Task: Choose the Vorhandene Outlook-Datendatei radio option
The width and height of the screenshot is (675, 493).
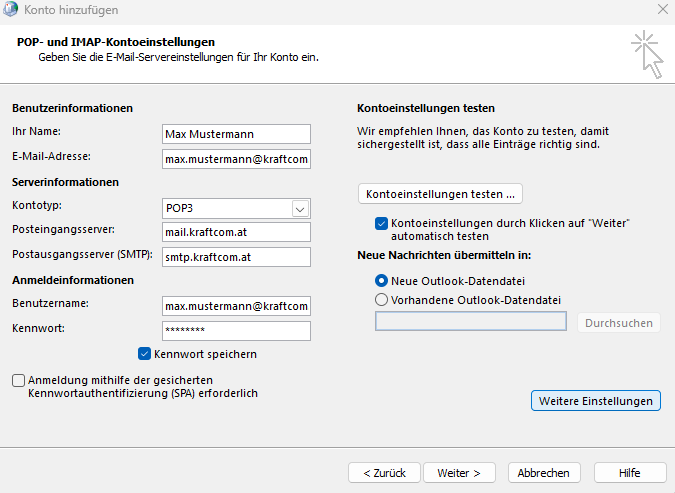Action: point(381,299)
